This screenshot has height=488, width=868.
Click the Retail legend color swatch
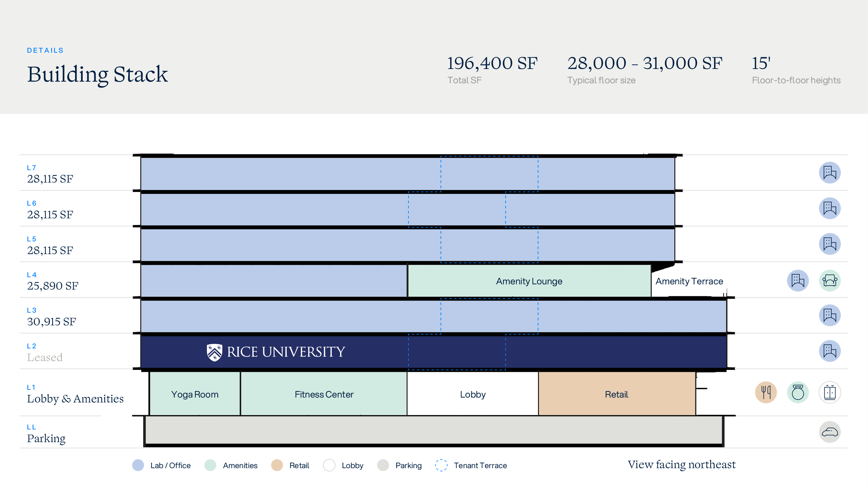pos(277,465)
